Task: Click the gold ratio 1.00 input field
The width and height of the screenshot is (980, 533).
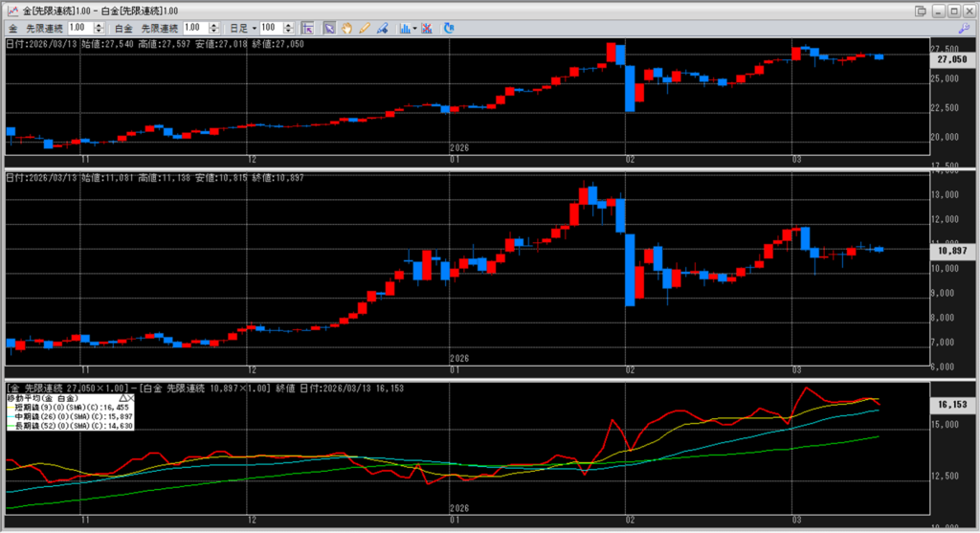Action: (x=80, y=29)
